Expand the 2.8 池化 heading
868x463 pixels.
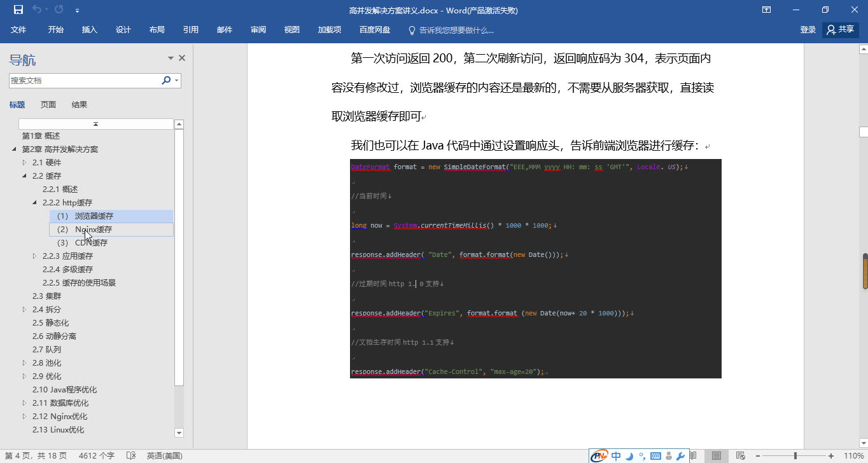tap(25, 363)
